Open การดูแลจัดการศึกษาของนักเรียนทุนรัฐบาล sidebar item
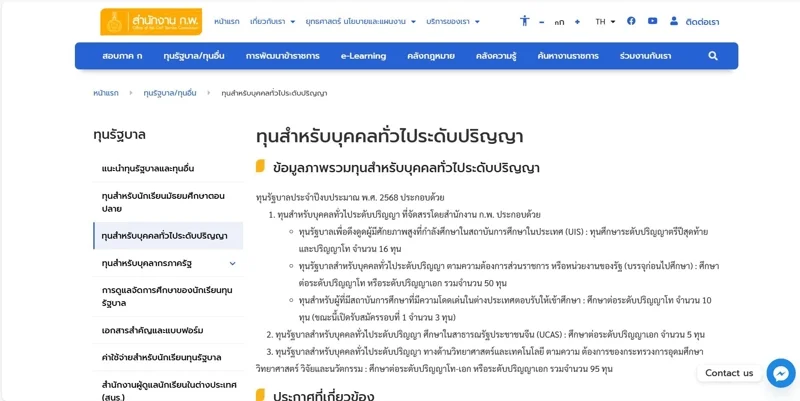The image size is (800, 401). pos(168,297)
